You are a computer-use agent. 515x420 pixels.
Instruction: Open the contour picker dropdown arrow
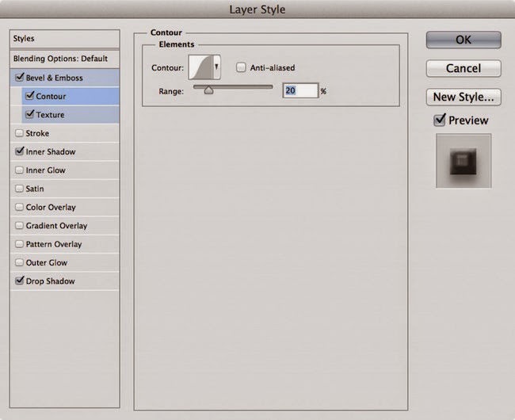pos(217,67)
